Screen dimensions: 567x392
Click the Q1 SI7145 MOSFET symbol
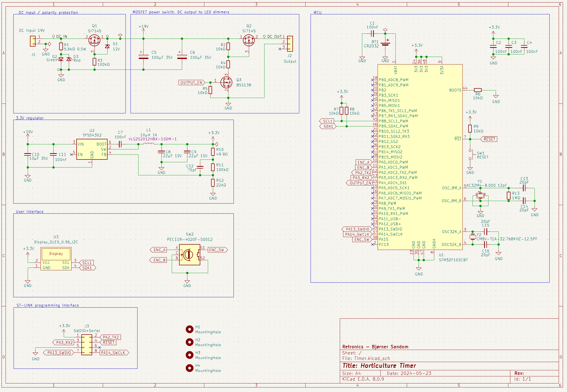tap(94, 40)
